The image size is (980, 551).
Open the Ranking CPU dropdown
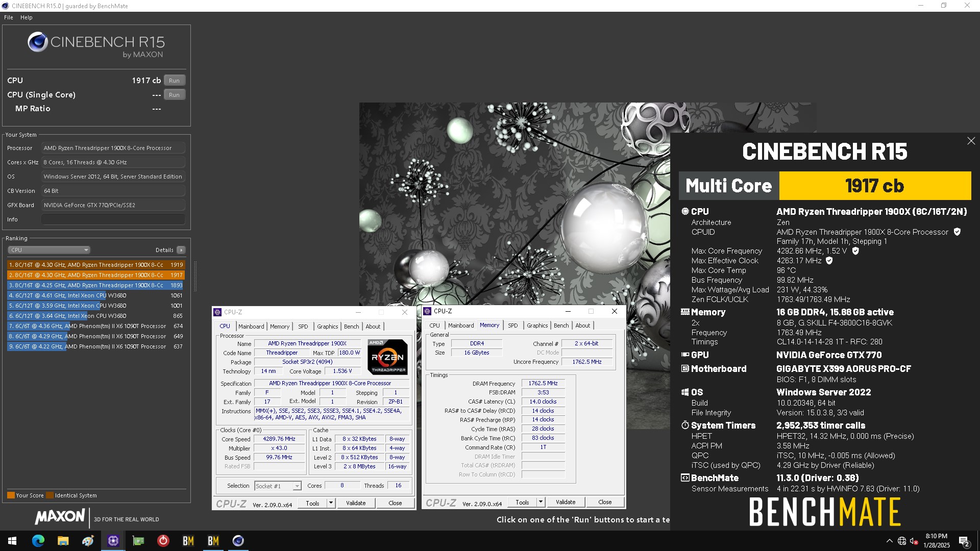click(x=49, y=250)
